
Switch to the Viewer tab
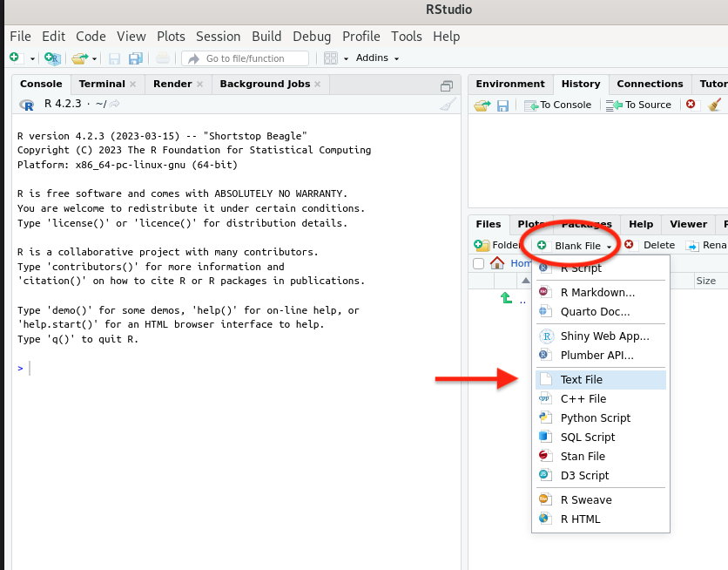point(688,224)
